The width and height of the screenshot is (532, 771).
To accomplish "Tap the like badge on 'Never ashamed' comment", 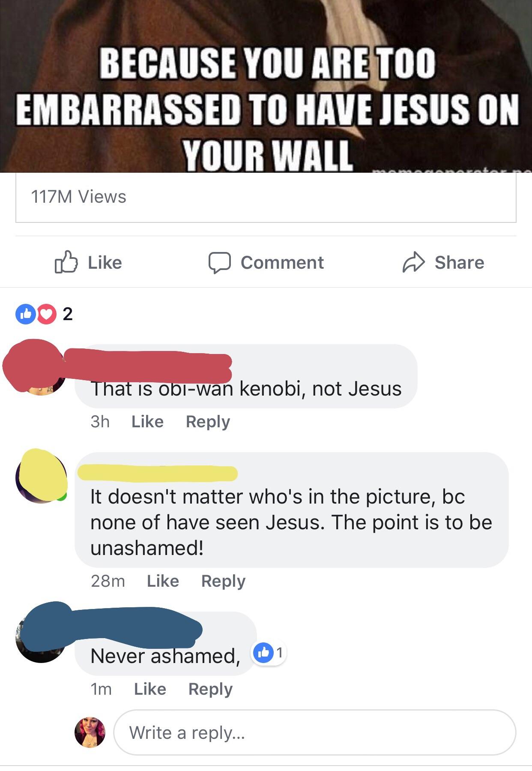I will click(269, 653).
